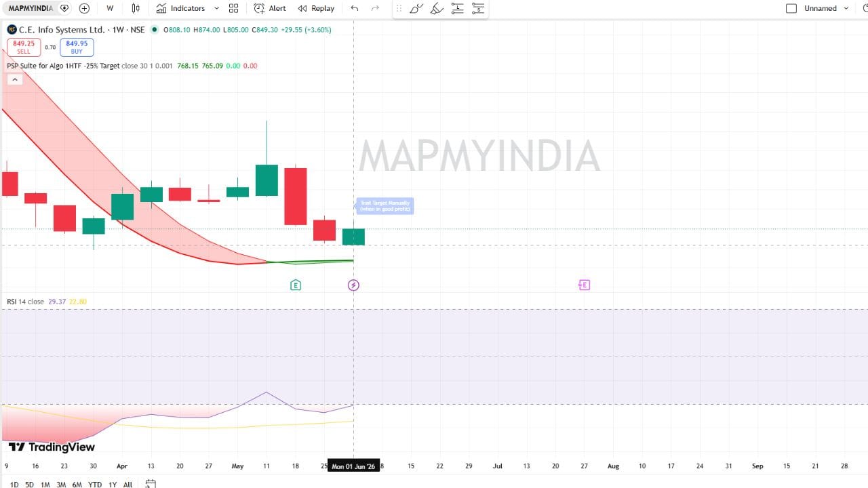Expand the indicators favorites dropdown arrow
868x488 pixels.
pos(216,8)
